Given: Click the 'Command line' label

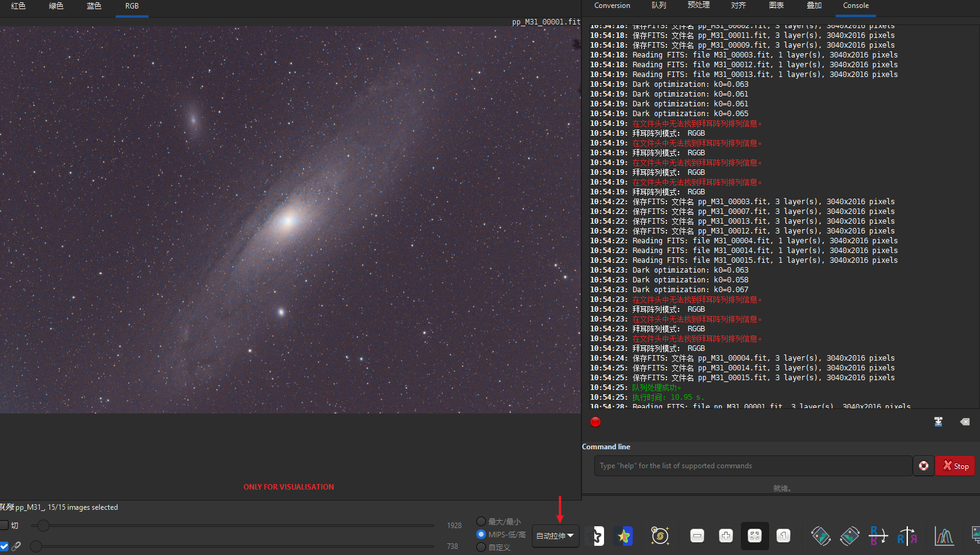Looking at the screenshot, I should click(x=606, y=447).
